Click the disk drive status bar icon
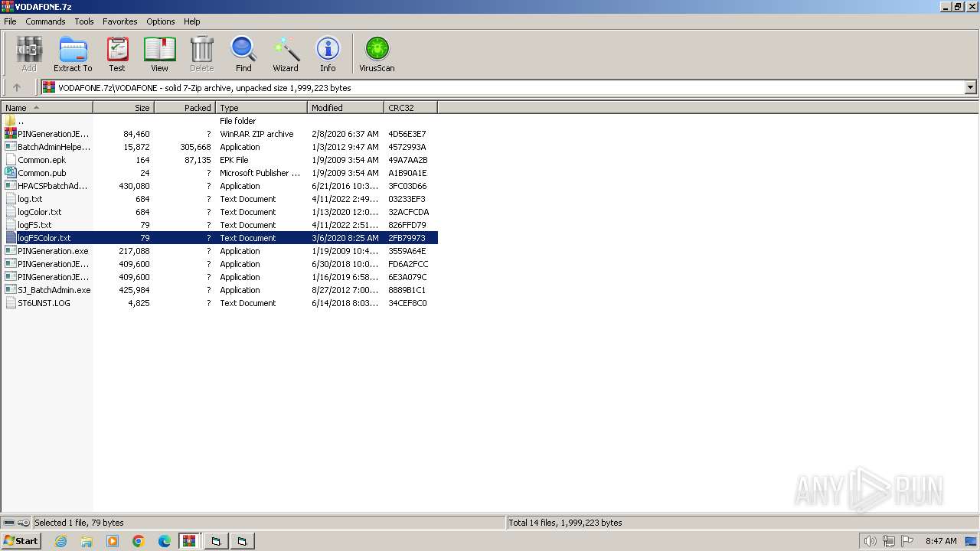Viewport: 980px width, 551px height. (9, 523)
